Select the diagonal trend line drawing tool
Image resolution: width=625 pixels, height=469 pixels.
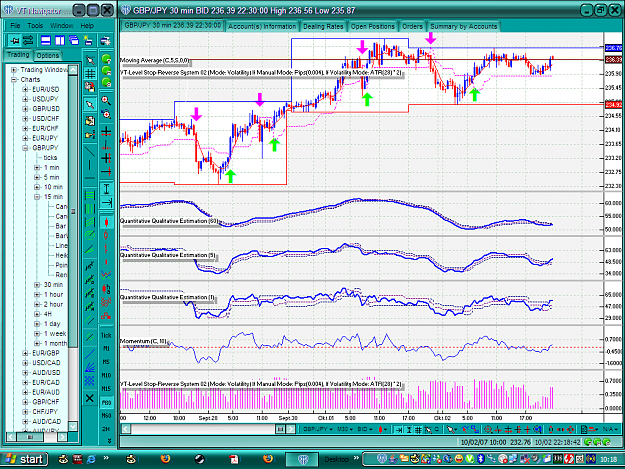[90, 151]
